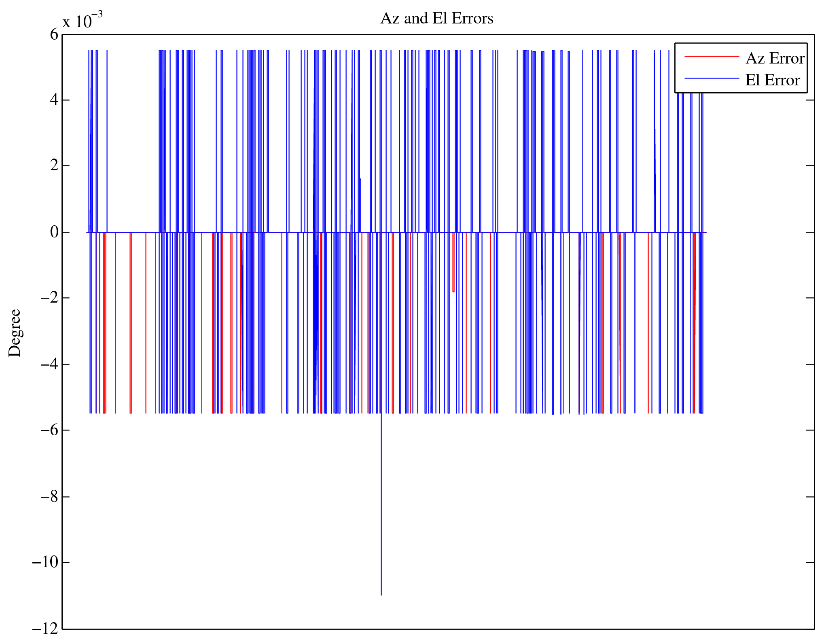Click the y-axis tick label 2

coord(54,165)
